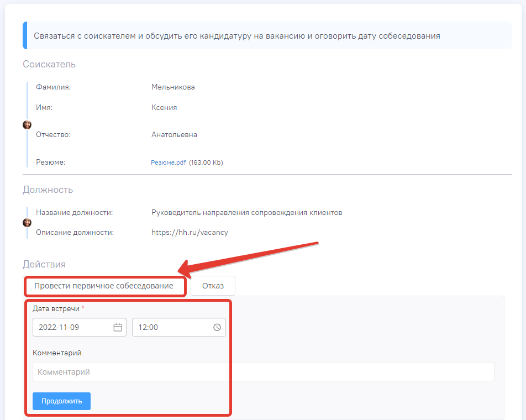Click the patronymic value Анатольевна

[174, 135]
